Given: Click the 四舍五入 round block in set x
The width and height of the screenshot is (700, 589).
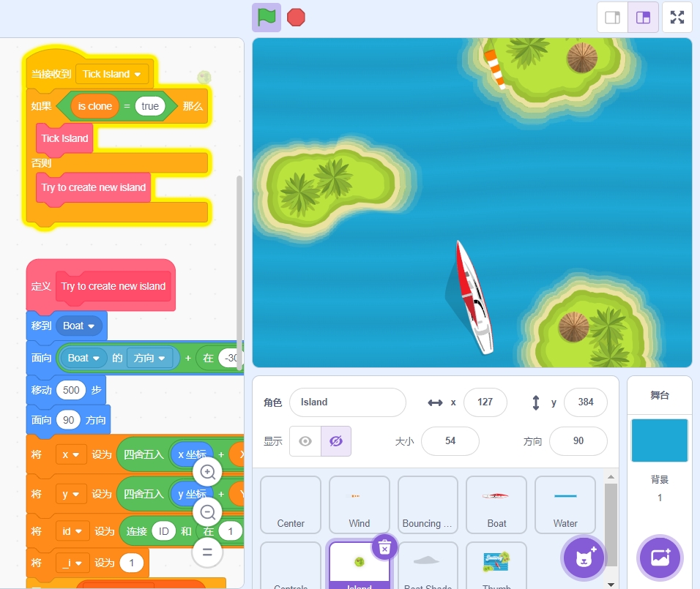Looking at the screenshot, I should (x=144, y=454).
